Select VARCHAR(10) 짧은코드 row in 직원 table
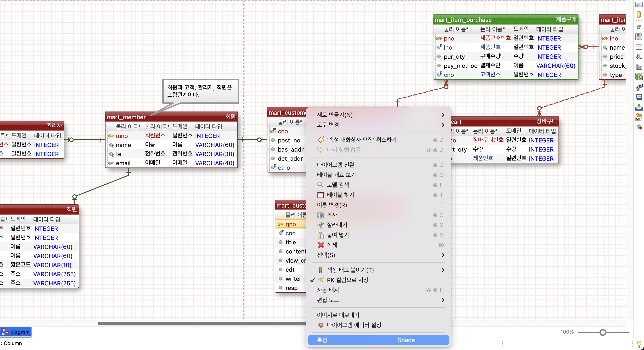The width and height of the screenshot is (644, 350). pos(39,265)
